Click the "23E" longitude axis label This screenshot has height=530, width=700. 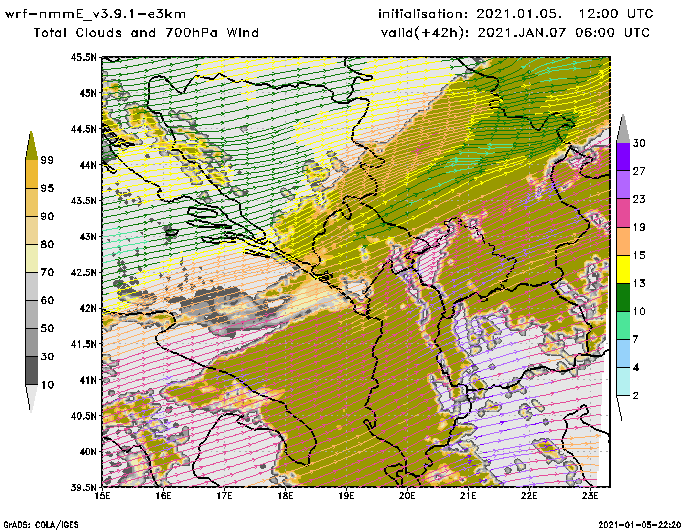[x=590, y=496]
